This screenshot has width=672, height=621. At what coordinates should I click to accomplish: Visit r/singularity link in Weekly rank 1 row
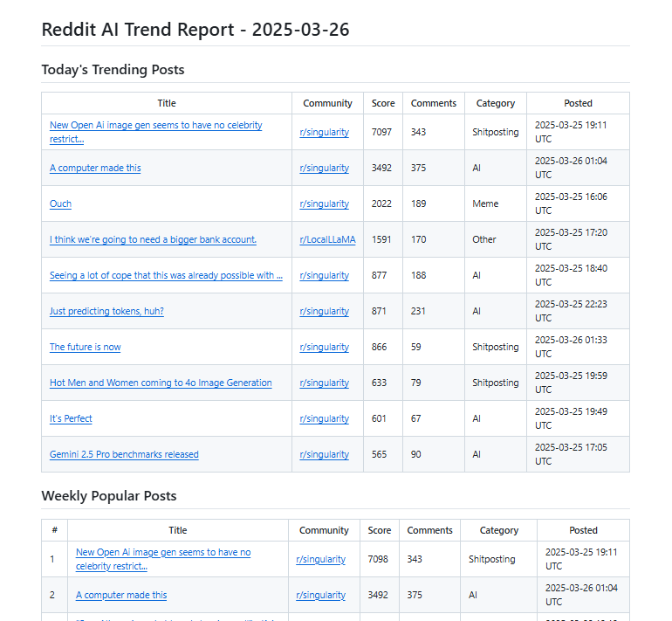click(320, 559)
